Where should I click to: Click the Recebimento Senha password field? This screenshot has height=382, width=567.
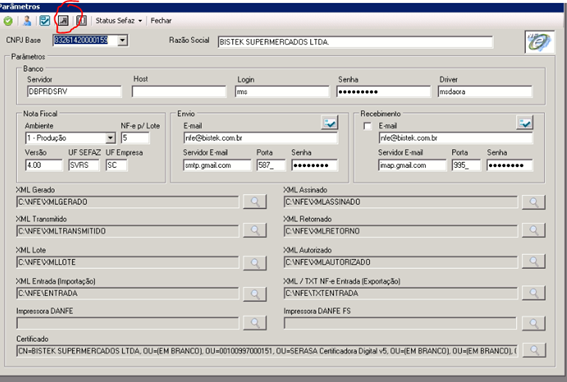[x=510, y=165]
